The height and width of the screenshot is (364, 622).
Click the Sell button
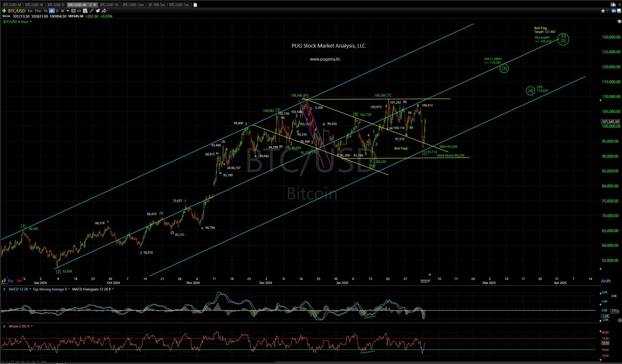click(19, 281)
